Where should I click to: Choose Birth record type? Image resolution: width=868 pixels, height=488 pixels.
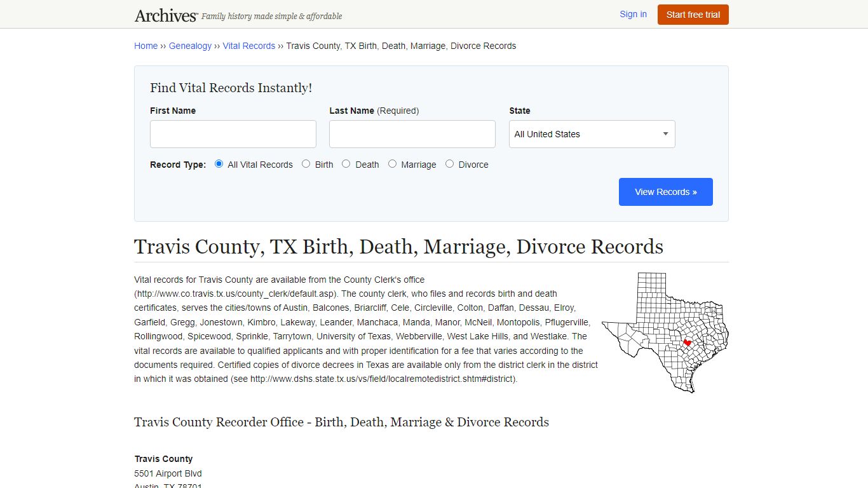(x=306, y=164)
